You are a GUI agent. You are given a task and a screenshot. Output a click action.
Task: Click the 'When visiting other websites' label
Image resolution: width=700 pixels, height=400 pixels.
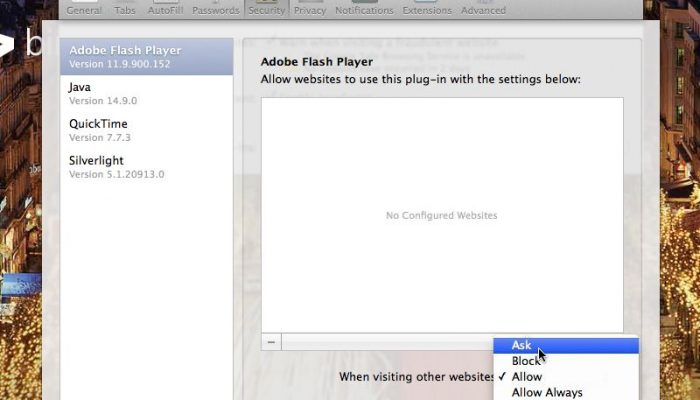pos(416,377)
